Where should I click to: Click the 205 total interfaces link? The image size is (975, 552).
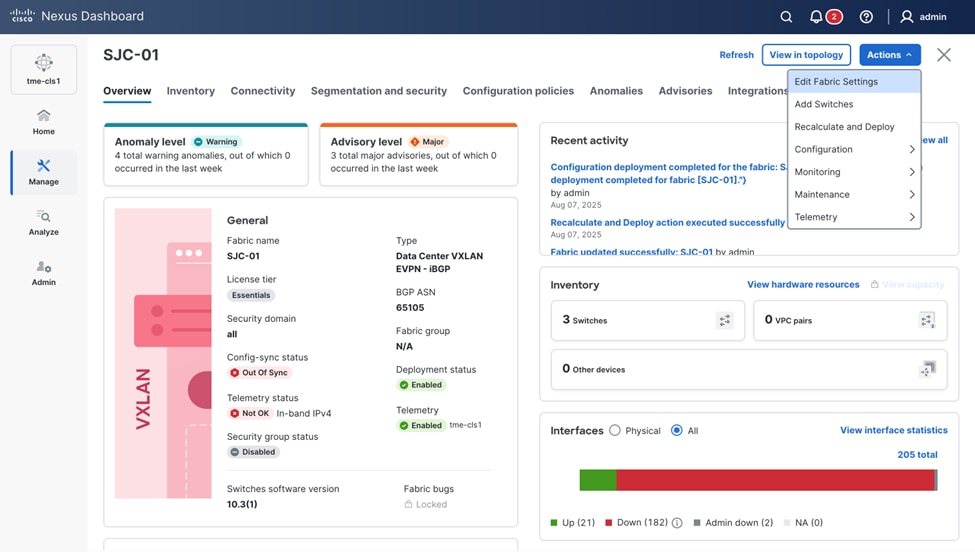pyautogui.click(x=917, y=454)
